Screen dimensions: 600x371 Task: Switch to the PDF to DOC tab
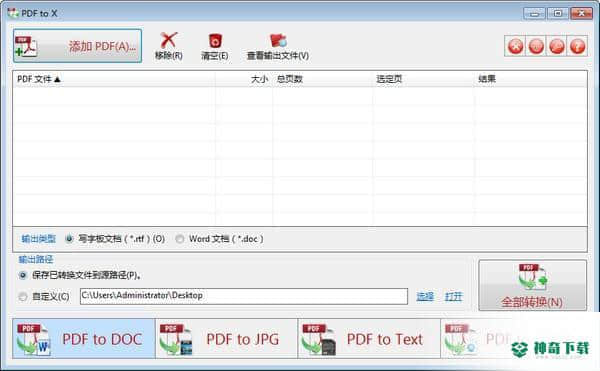click(x=84, y=338)
